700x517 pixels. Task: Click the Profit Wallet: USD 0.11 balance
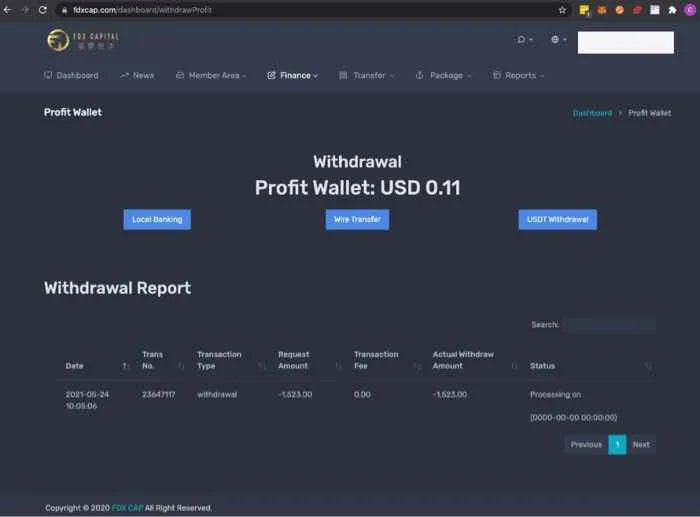click(x=358, y=188)
